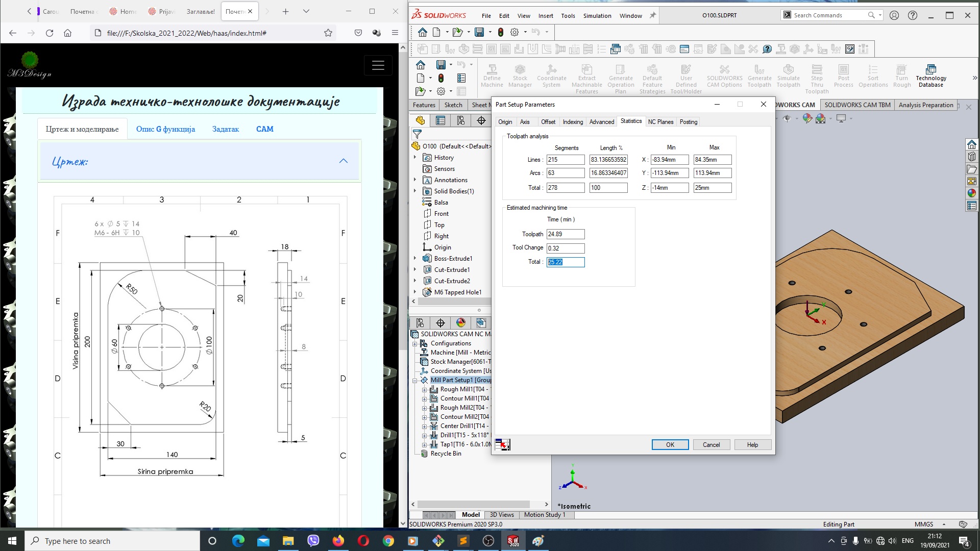Expand the Cut-Extrude1 feature node
Viewport: 980px width, 551px height.
(415, 269)
